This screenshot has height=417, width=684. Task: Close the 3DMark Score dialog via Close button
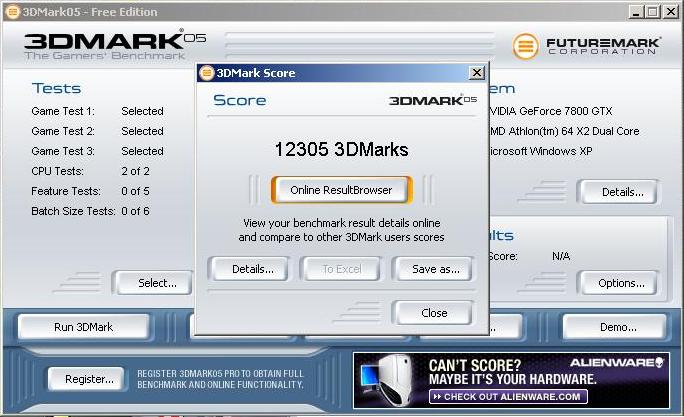433,313
